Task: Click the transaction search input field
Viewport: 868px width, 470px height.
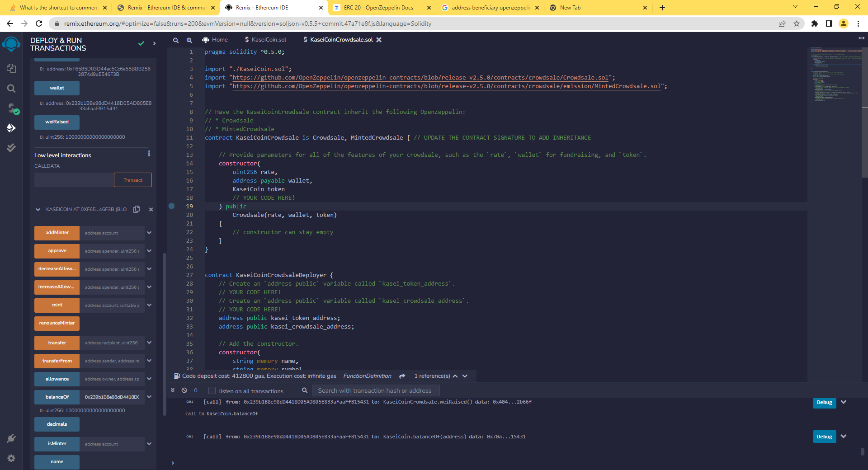Action: [375, 390]
